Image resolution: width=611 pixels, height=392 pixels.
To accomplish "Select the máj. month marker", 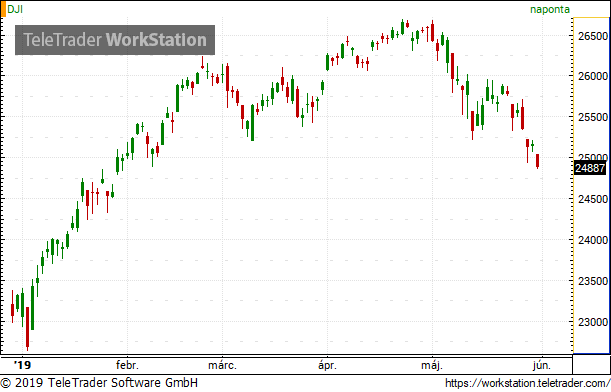I will click(x=432, y=366).
